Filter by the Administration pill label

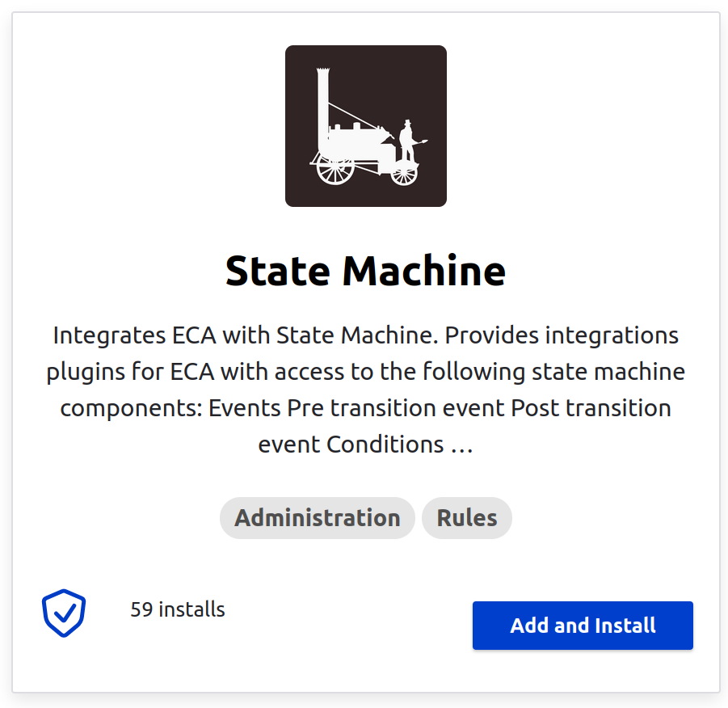(317, 518)
